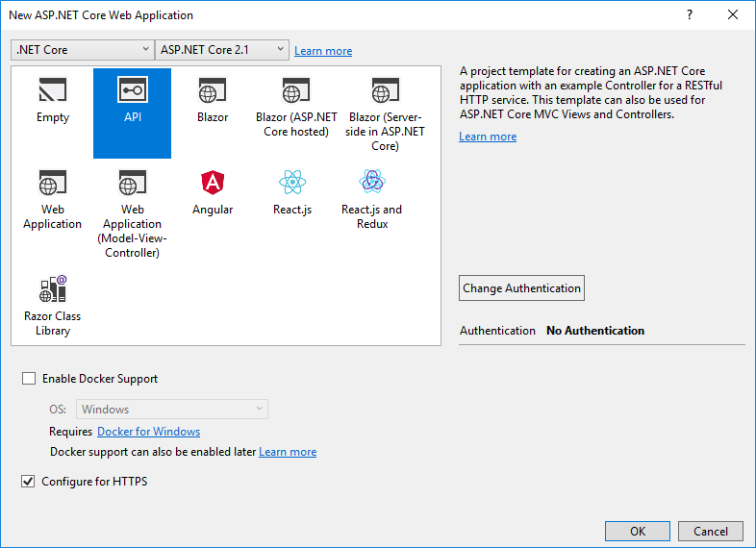The width and height of the screenshot is (756, 548).
Task: Choose the Blazor template icon
Action: pos(213,90)
